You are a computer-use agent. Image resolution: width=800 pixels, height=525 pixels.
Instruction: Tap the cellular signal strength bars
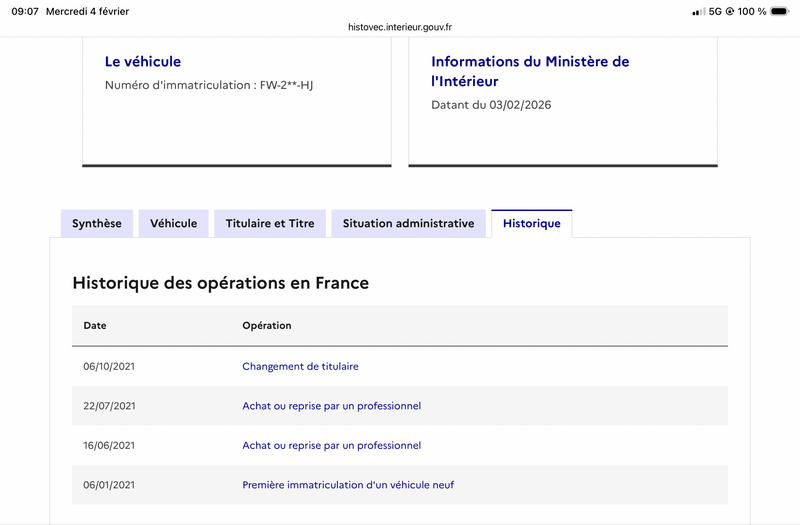tap(698, 12)
